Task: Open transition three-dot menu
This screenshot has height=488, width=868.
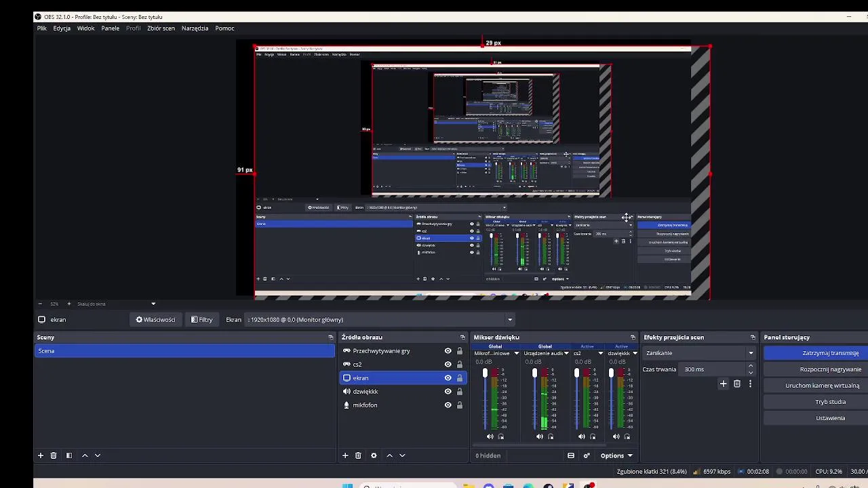Action: pos(750,384)
